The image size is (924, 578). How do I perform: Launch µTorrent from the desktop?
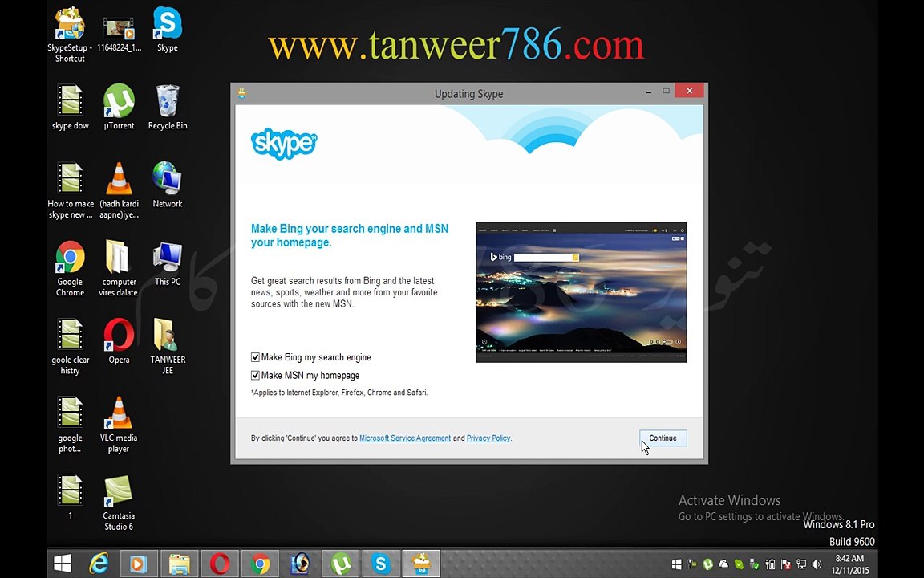pyautogui.click(x=119, y=107)
